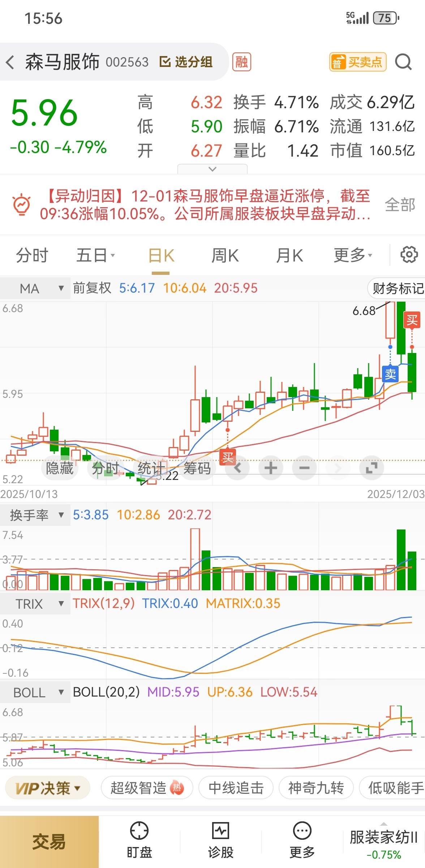Image resolution: width=425 pixels, height=868 pixels.
Task: Tap the TRIX:0.40 value label
Action: click(170, 603)
